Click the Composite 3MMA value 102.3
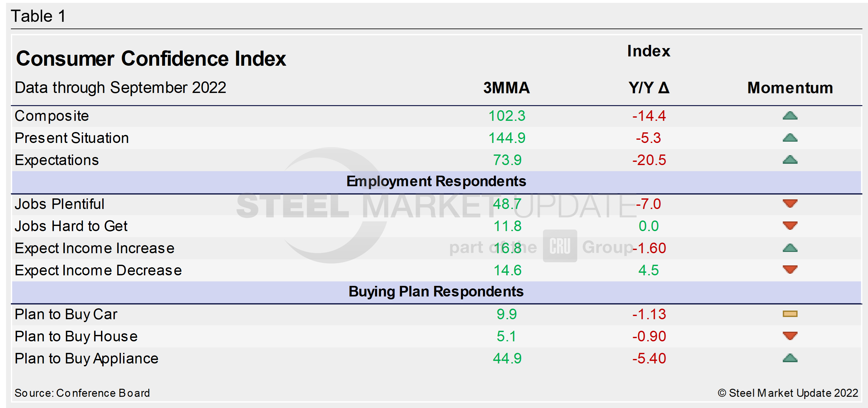 pos(507,116)
